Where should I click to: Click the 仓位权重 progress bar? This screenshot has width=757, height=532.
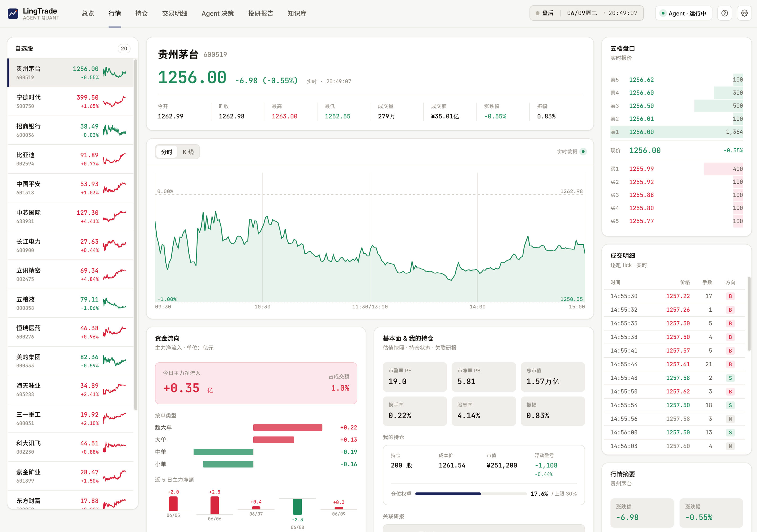[x=471, y=494]
